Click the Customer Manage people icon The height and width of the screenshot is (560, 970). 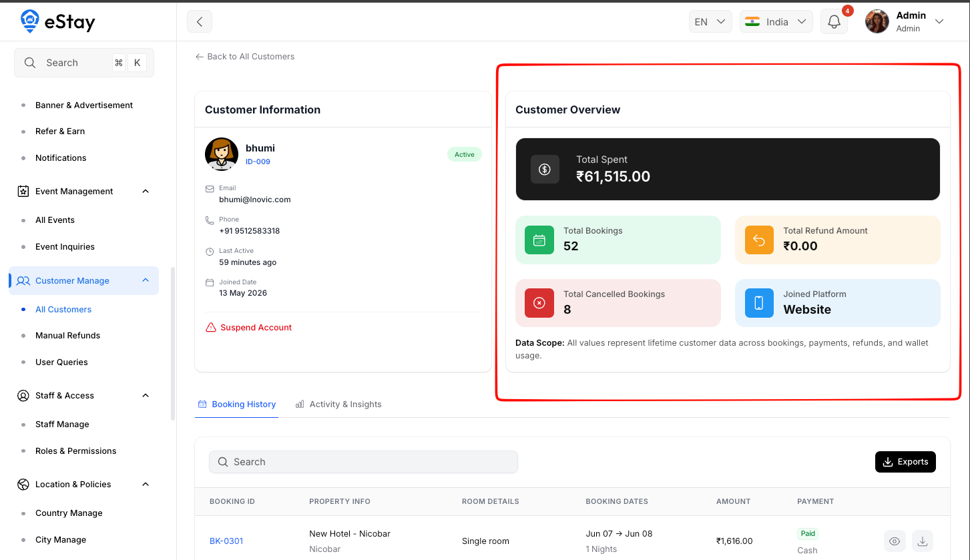coord(23,281)
